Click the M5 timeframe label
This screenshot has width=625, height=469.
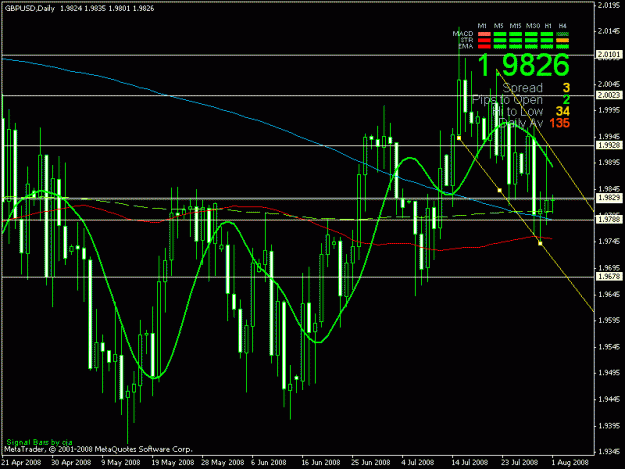point(499,26)
